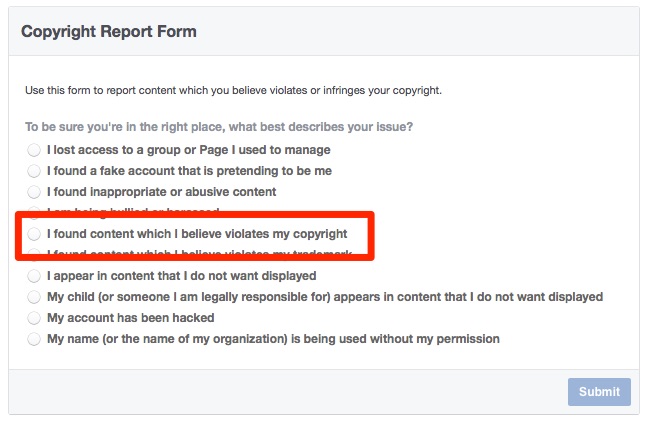The image size is (646, 422).
Task: Pick the My child appears in content radio button
Action: tap(35, 297)
